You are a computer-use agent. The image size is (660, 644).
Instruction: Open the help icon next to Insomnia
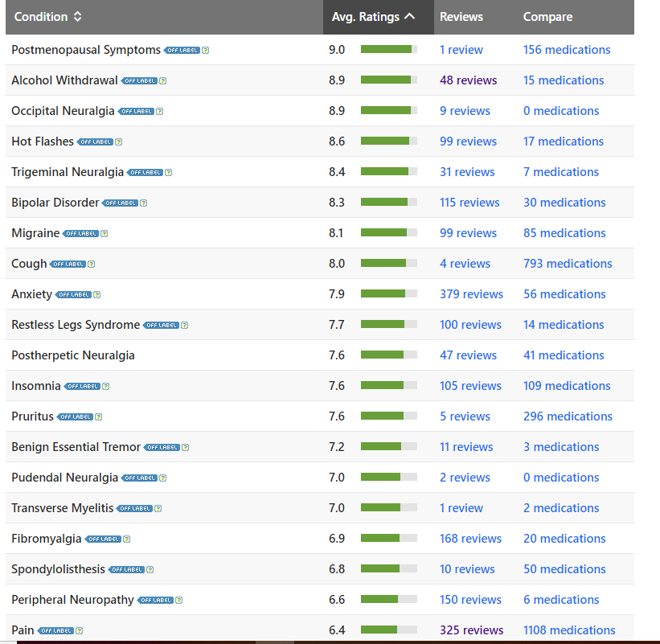(105, 386)
